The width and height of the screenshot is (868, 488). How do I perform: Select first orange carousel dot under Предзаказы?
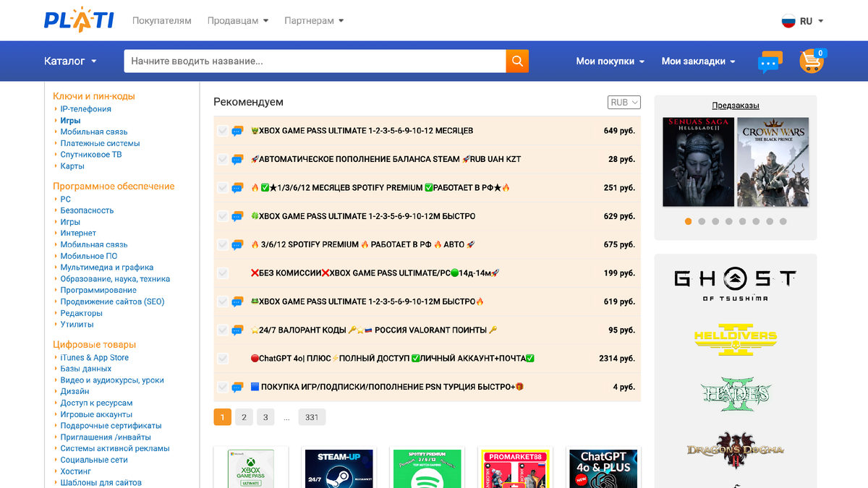pos(688,221)
